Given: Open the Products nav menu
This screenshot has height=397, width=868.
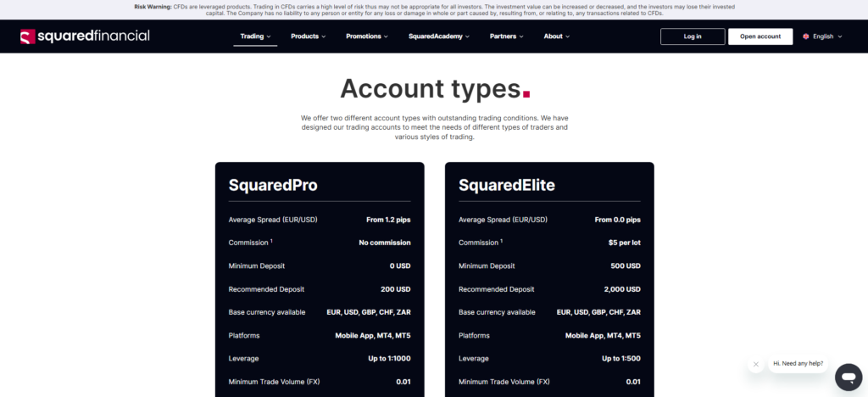Looking at the screenshot, I should [x=309, y=36].
